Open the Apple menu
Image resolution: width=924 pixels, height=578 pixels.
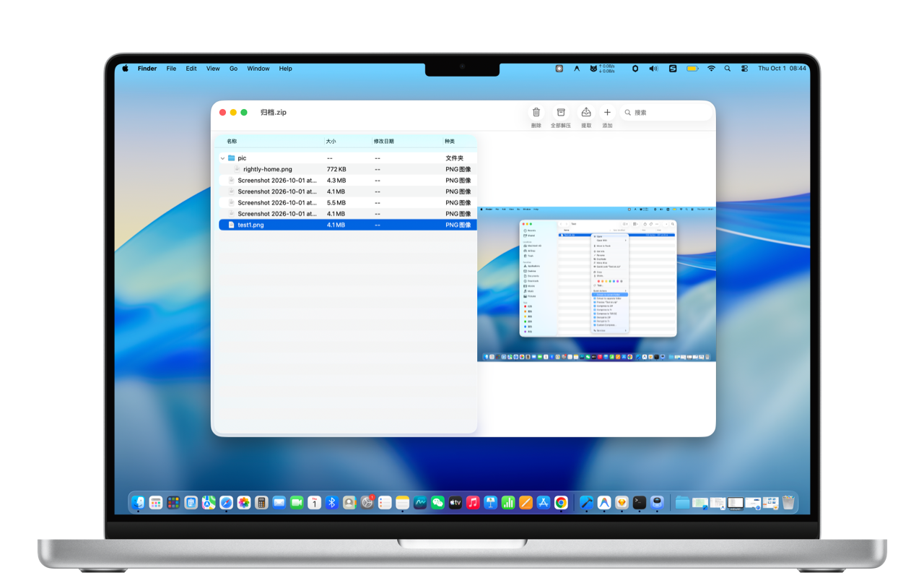(x=126, y=69)
